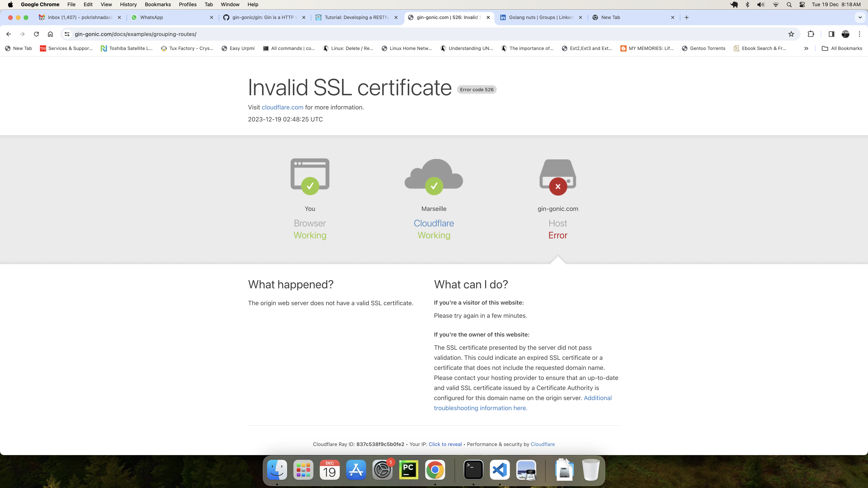Click the Cloudflare status link under Marseille
The image size is (868, 488).
point(434,223)
